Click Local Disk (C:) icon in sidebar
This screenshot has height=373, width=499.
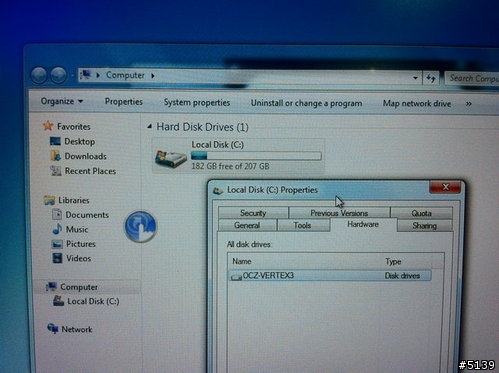point(58,301)
